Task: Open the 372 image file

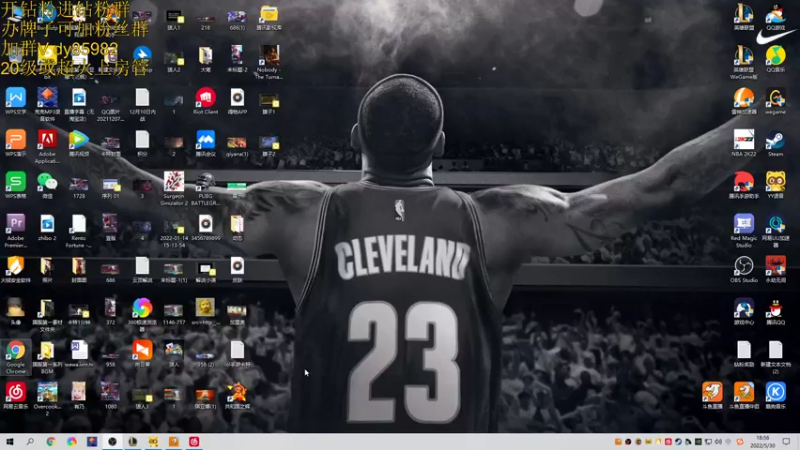Action: tap(110, 312)
